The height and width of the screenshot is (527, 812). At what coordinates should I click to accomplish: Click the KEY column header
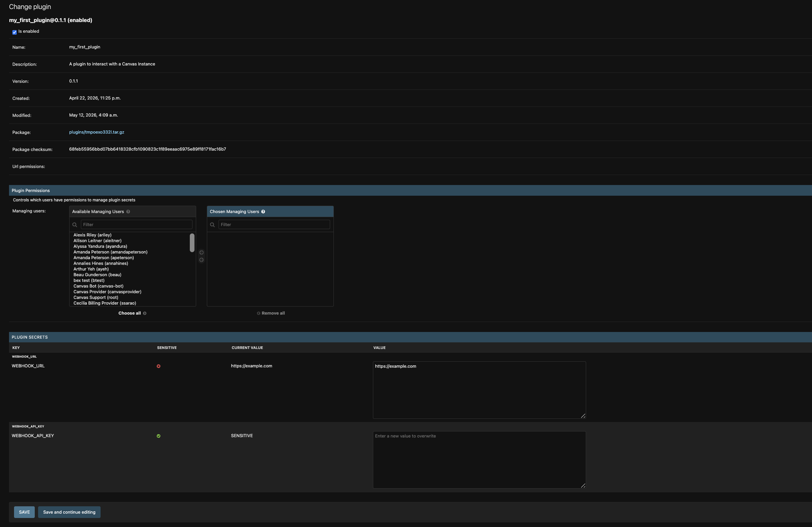pos(16,348)
